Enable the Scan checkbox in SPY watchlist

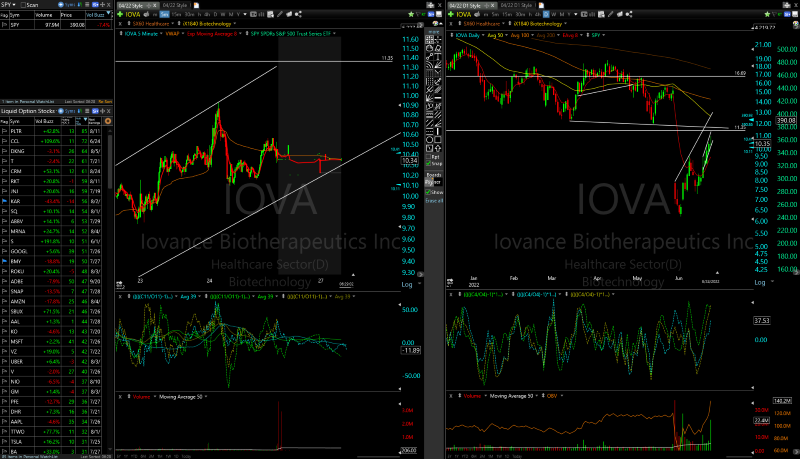23,5
